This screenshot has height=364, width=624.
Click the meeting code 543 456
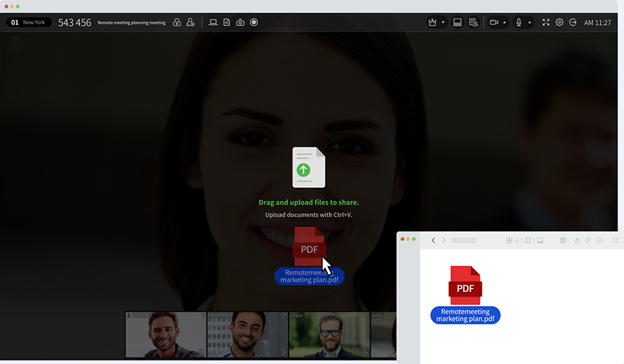(x=75, y=23)
